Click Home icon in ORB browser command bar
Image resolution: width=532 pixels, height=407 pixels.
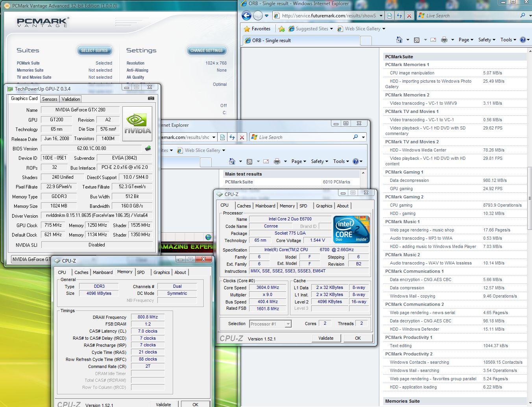399,40
